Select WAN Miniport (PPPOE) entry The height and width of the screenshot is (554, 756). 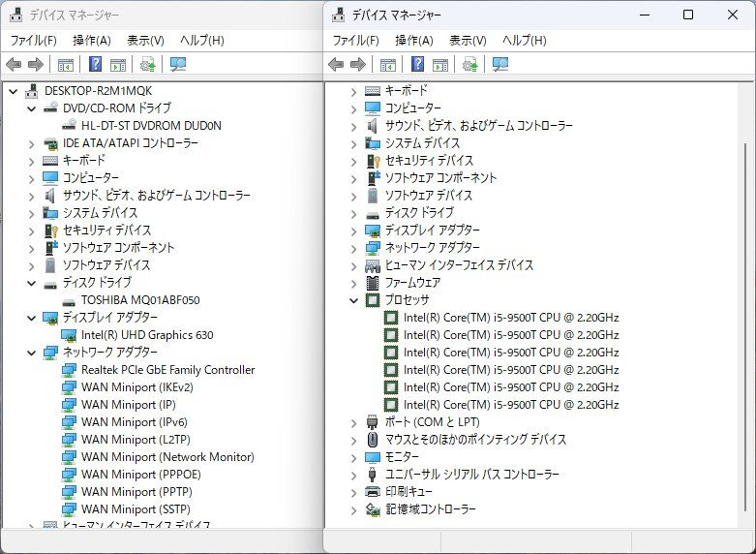click(140, 474)
